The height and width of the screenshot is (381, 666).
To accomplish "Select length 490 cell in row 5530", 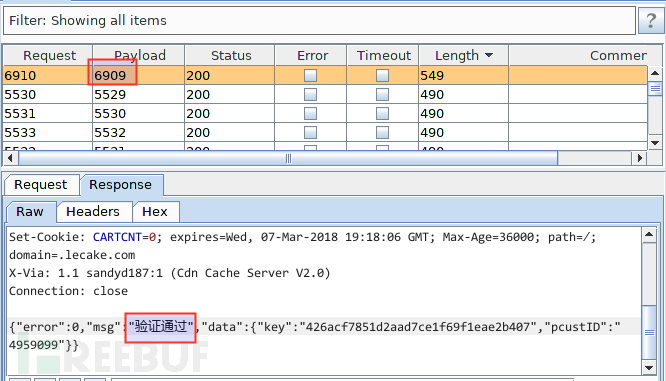I will pyautogui.click(x=463, y=94).
